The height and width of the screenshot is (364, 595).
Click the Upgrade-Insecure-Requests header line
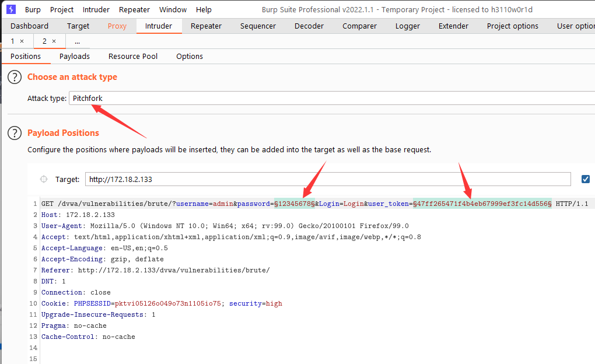pyautogui.click(x=98, y=314)
